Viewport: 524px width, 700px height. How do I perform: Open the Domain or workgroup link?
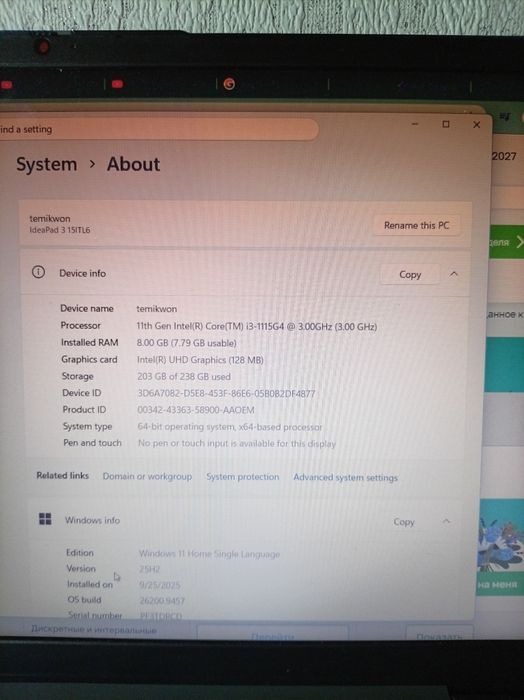(x=147, y=476)
